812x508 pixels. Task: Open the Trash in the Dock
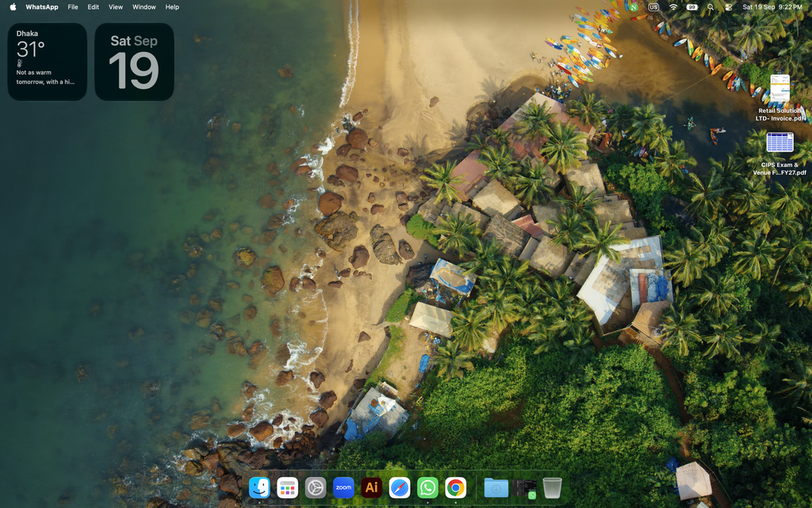coord(552,488)
